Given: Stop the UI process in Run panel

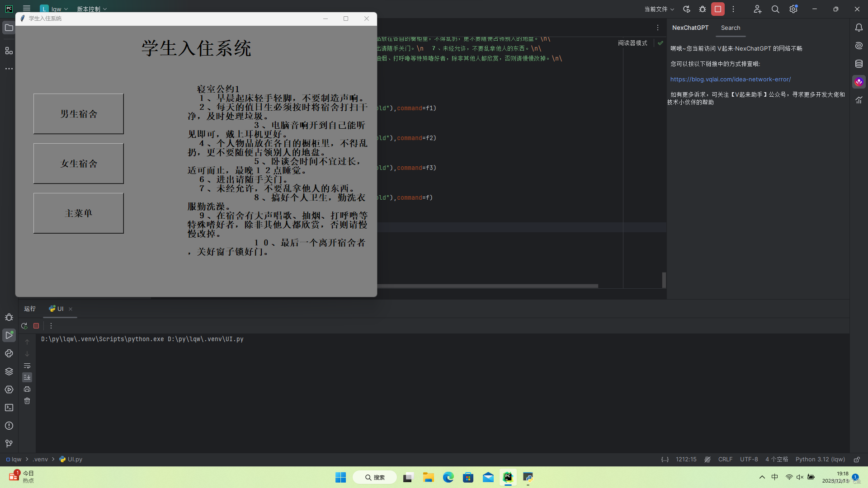Looking at the screenshot, I should point(36,326).
